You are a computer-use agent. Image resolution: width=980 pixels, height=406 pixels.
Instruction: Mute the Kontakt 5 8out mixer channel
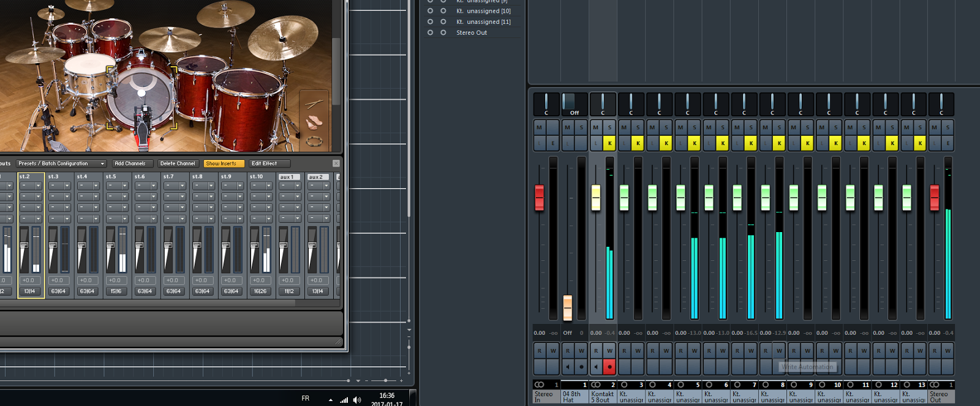(596, 127)
